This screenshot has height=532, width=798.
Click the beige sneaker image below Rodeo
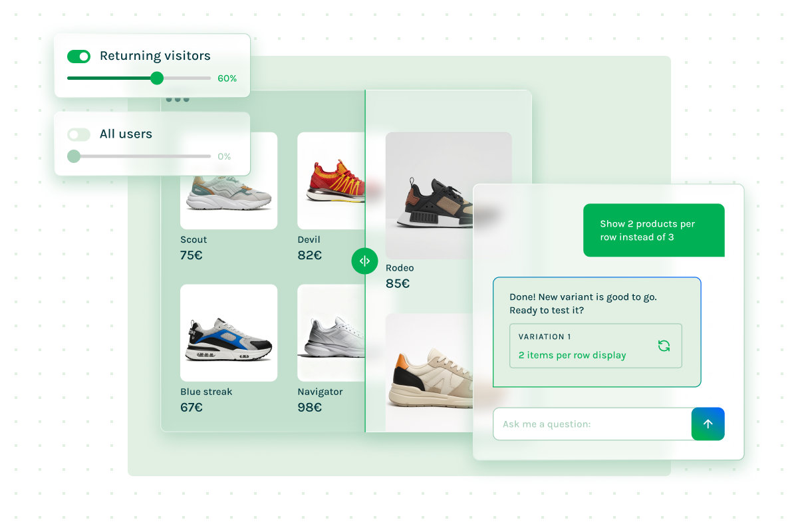click(x=430, y=373)
